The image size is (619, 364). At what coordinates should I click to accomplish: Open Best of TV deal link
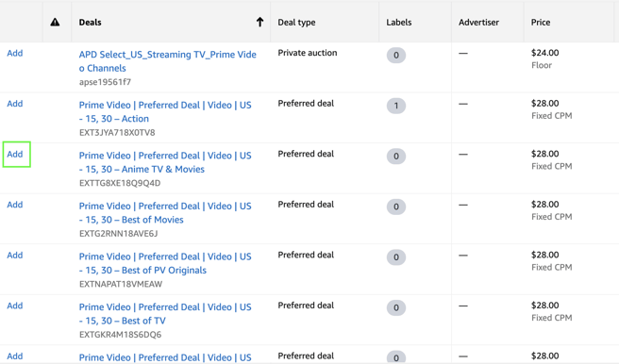point(165,313)
